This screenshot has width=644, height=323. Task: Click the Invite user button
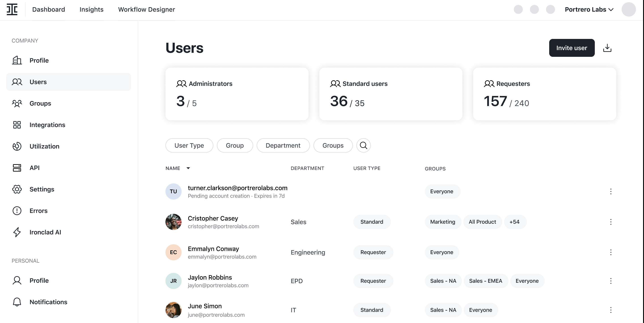[x=572, y=48]
